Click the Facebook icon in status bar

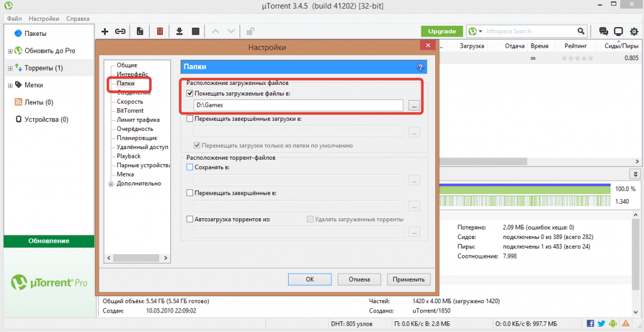click(x=590, y=323)
